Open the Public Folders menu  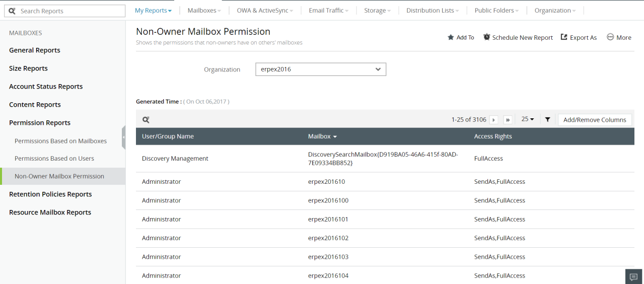[496, 11]
